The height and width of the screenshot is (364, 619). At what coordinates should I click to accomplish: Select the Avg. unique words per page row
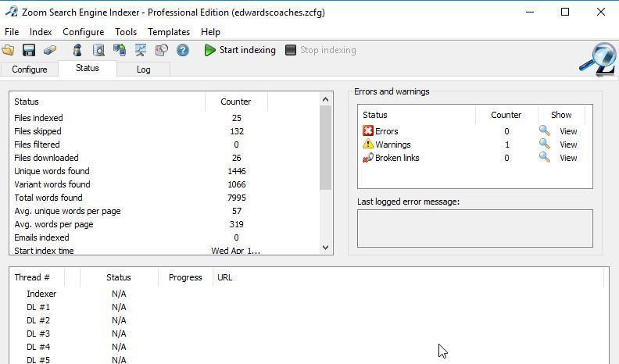point(166,211)
